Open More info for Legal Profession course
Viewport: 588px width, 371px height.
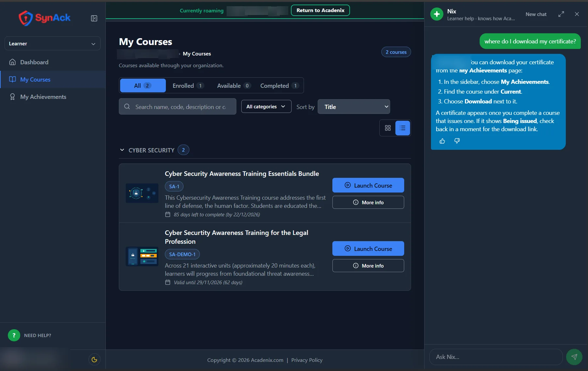pyautogui.click(x=368, y=266)
